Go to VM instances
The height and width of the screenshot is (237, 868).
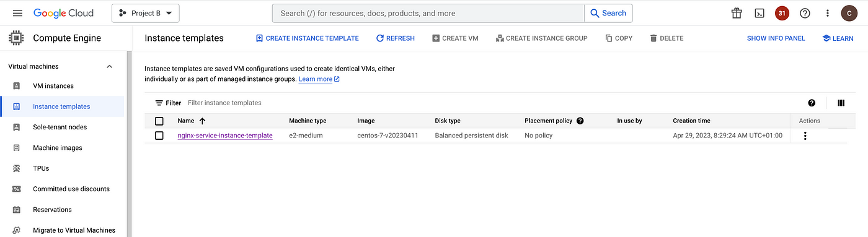(x=53, y=86)
